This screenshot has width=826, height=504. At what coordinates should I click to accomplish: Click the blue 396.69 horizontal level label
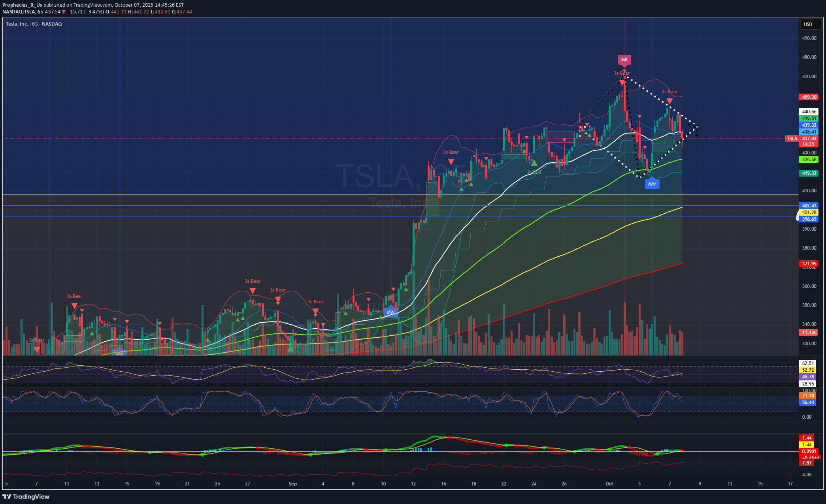[x=809, y=219]
